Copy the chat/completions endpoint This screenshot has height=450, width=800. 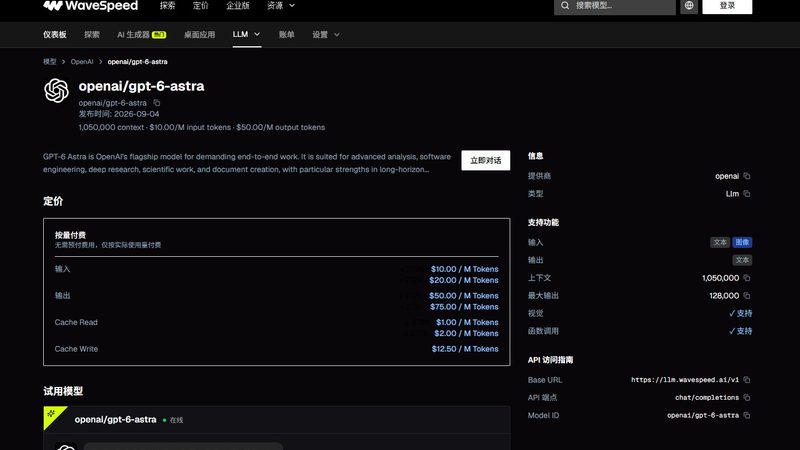(747, 397)
